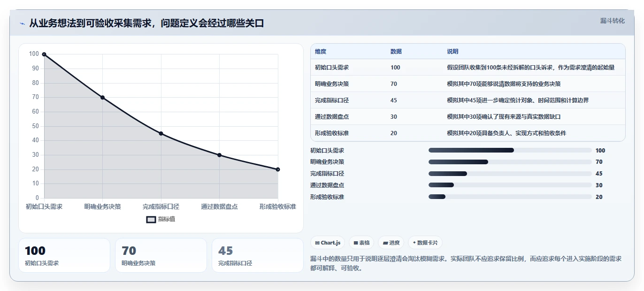This screenshot has height=291, width=644.
Task: Click the description starting 模拟其中20项
Action: tap(506, 133)
